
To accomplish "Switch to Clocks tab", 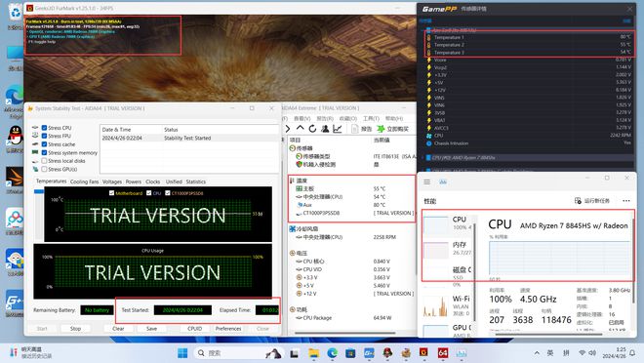I will (153, 181).
